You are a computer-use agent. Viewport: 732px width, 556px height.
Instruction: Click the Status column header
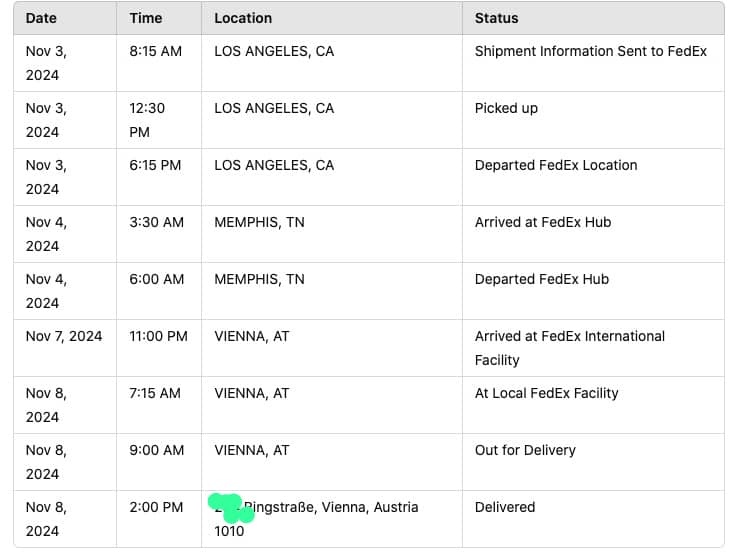point(497,18)
